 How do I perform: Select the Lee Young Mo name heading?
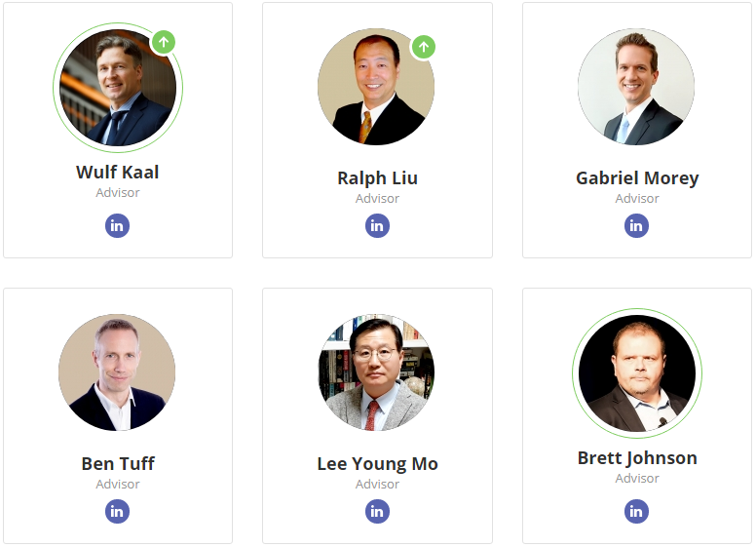click(x=378, y=464)
